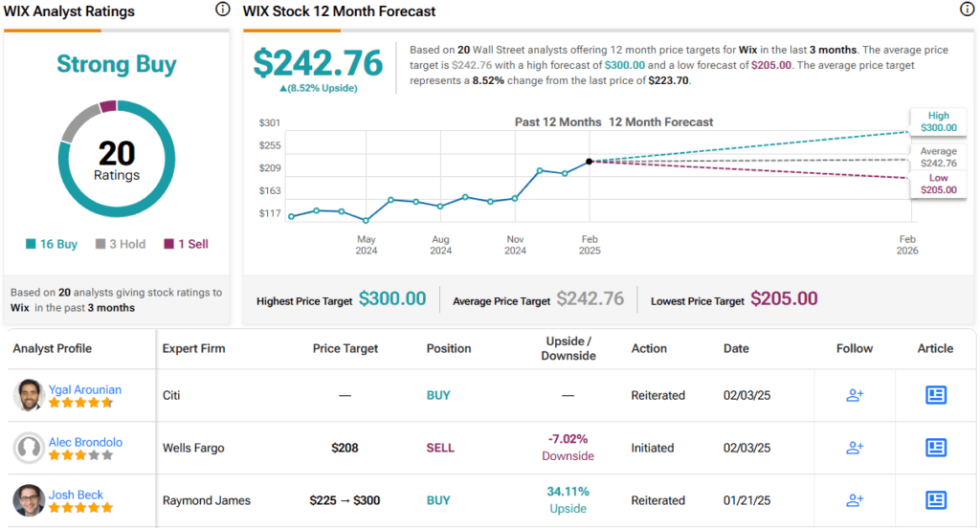
Task: Click the Follow column header
Action: [855, 349]
